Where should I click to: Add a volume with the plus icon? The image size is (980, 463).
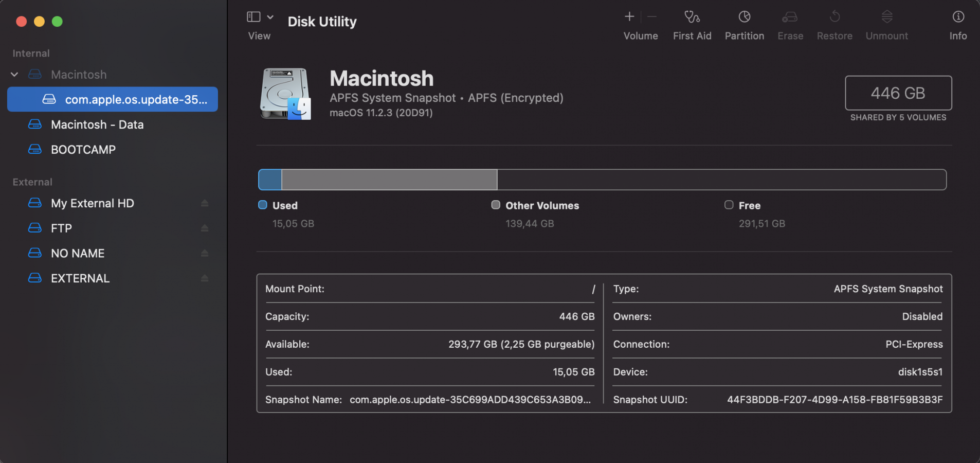[x=629, y=17]
